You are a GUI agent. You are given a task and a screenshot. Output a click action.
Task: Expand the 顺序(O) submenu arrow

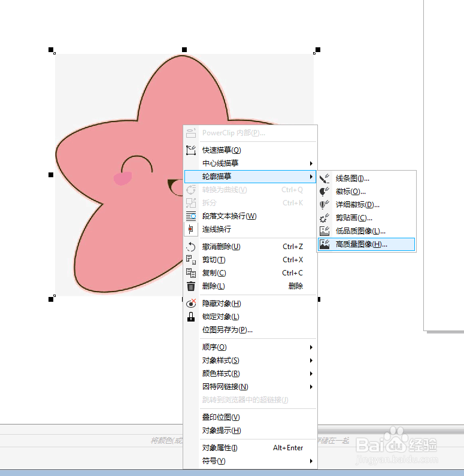pos(311,347)
